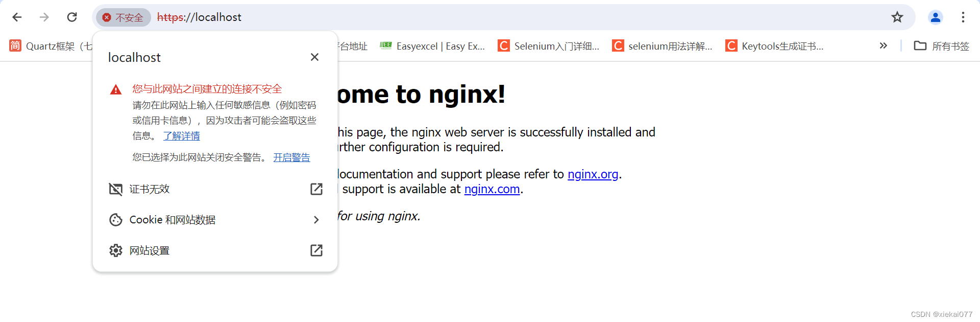This screenshot has width=980, height=322.
Task: Click the Easyexcel bookmark favicon
Action: tap(386, 45)
